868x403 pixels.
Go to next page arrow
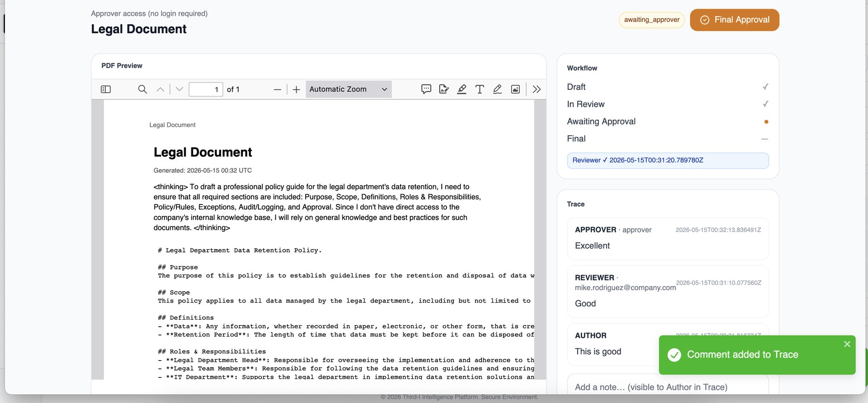coord(179,89)
